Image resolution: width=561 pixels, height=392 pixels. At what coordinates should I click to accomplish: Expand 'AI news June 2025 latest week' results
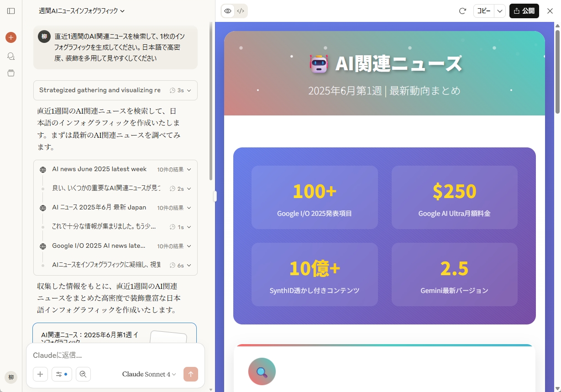click(115, 169)
